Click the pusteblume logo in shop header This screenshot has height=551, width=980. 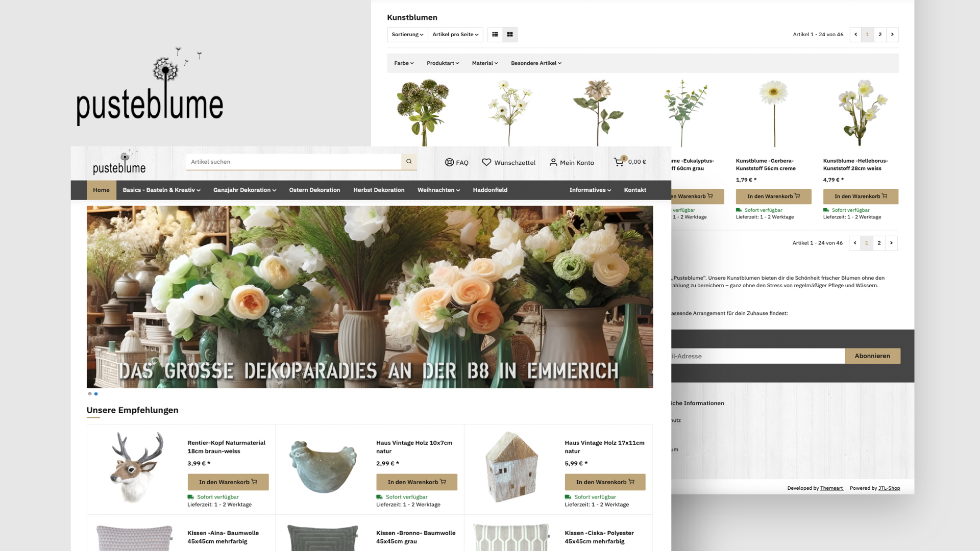click(119, 163)
